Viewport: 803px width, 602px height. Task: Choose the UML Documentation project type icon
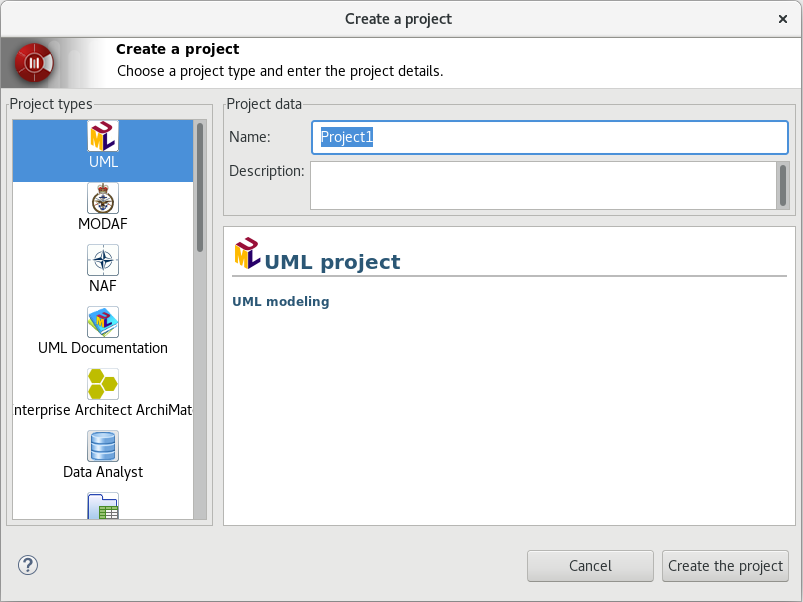click(102, 321)
